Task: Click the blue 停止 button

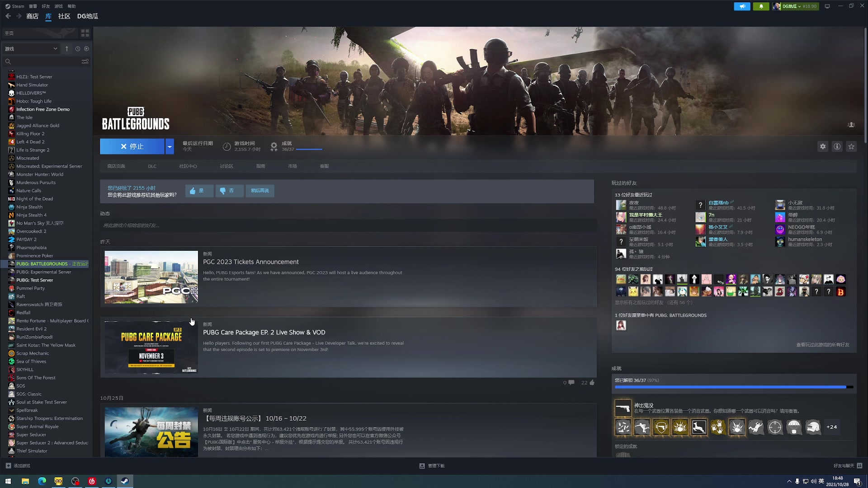Action: coord(132,146)
